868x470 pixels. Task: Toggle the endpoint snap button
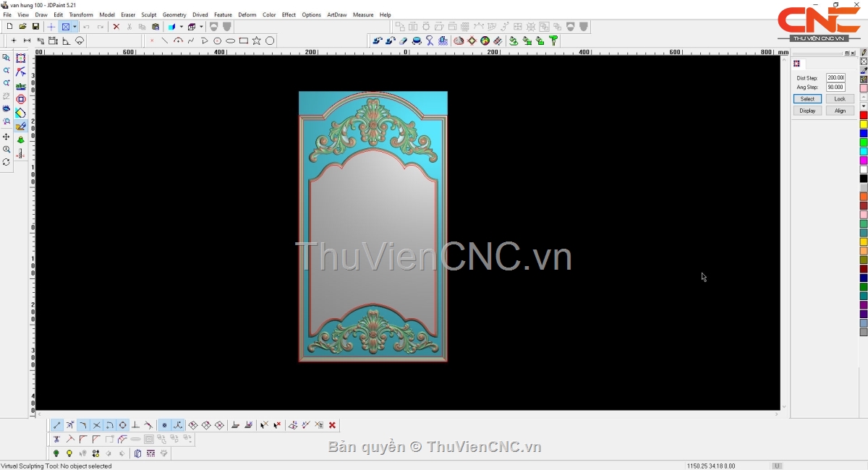57,425
